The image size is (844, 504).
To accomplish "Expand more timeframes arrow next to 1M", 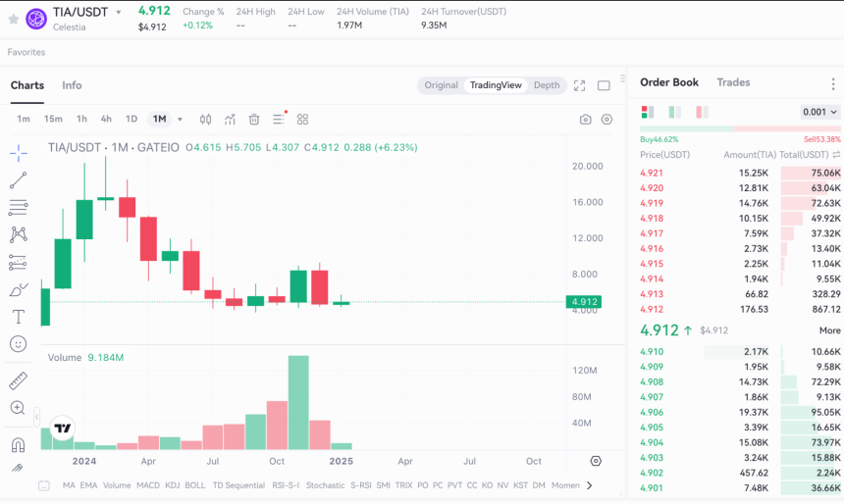I will [x=180, y=120].
